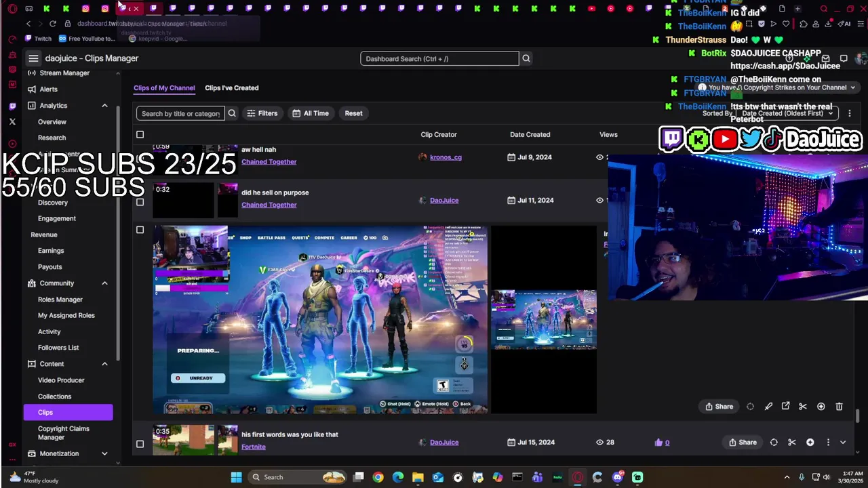This screenshot has height=488, width=868.
Task: Click scissors icon on 'his first words' row
Action: [x=791, y=443]
